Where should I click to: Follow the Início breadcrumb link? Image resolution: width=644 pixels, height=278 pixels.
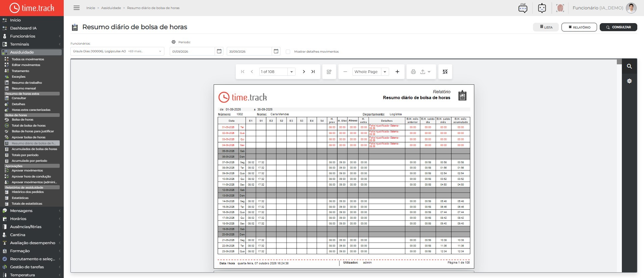(x=91, y=8)
